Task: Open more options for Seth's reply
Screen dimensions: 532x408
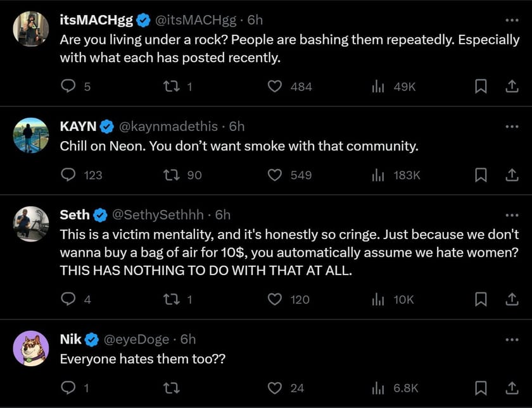Action: tap(512, 214)
